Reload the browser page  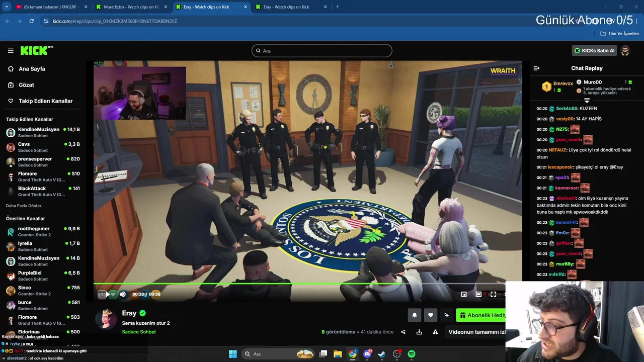tap(31, 21)
